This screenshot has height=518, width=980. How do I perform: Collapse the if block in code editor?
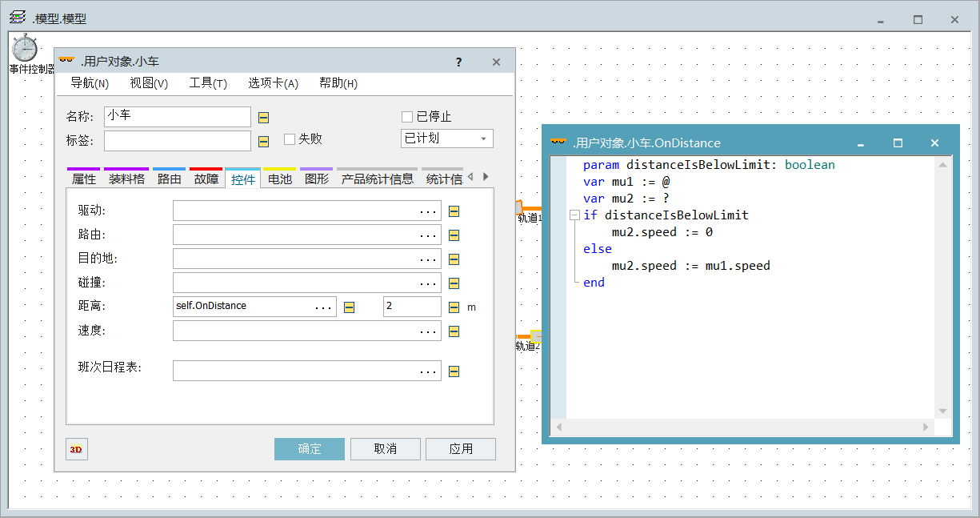[x=574, y=215]
